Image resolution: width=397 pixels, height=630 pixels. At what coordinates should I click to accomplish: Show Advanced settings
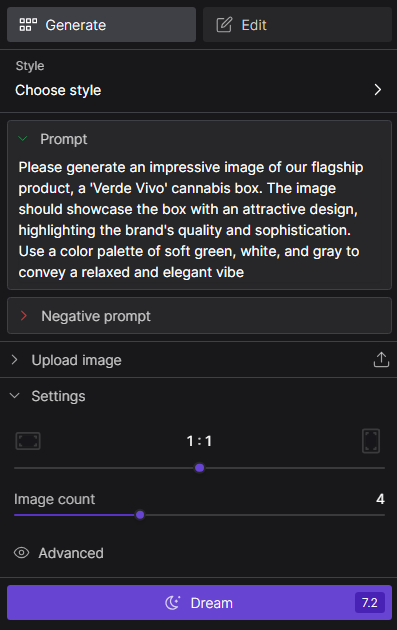click(x=71, y=553)
